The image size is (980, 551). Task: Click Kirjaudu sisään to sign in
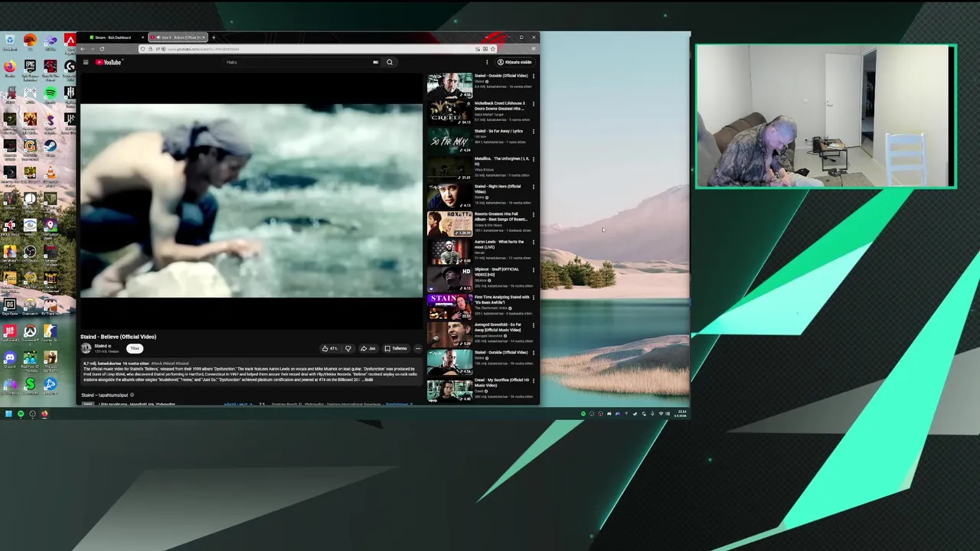pyautogui.click(x=515, y=62)
